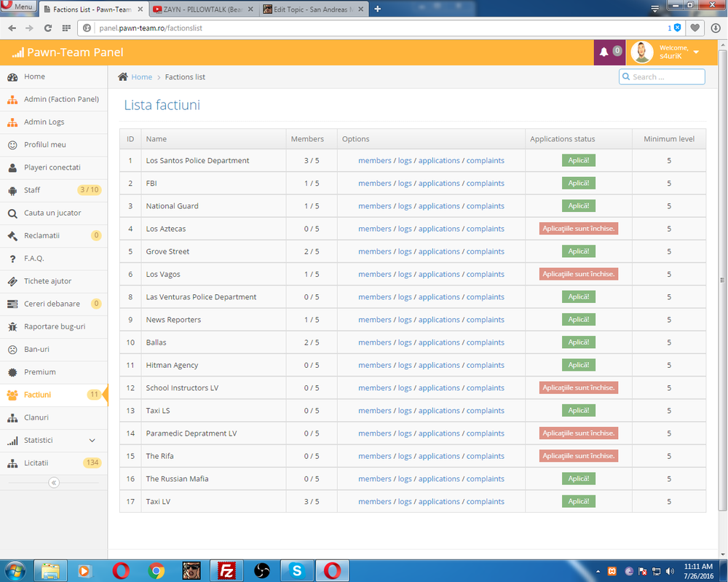Switch to the Edit Topic - San Andreas tab

pyautogui.click(x=313, y=9)
